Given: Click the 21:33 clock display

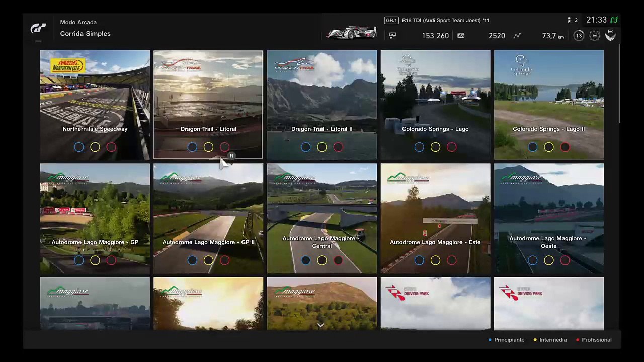Looking at the screenshot, I should tap(597, 20).
